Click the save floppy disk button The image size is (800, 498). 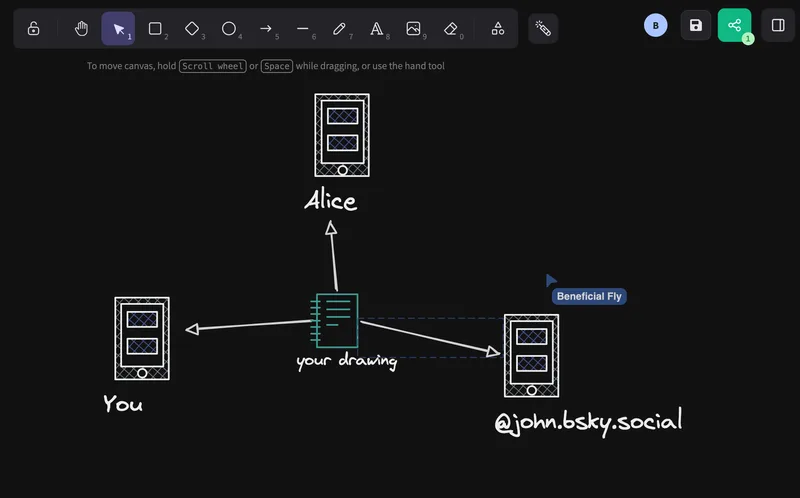click(x=696, y=26)
